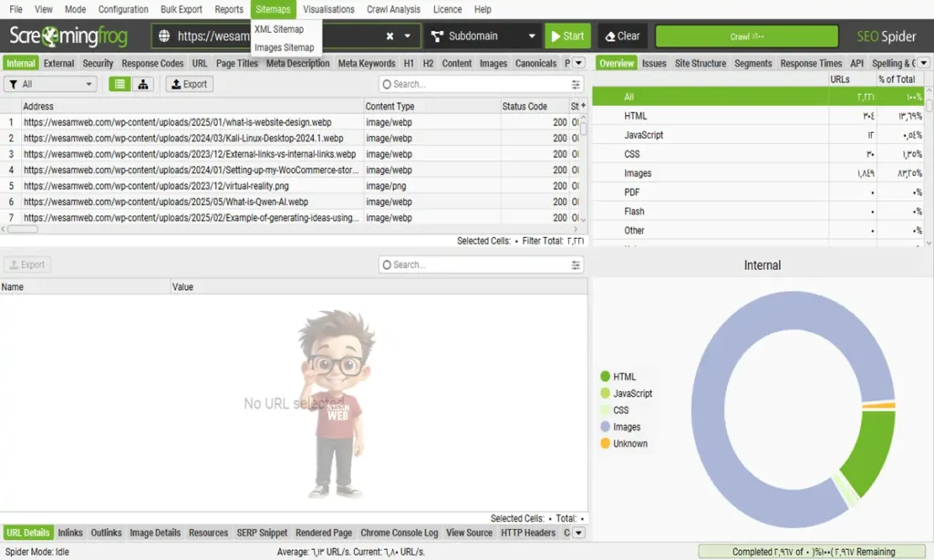The image size is (934, 560).
Task: Toggle the lower pane search settings icon
Action: pos(575,264)
